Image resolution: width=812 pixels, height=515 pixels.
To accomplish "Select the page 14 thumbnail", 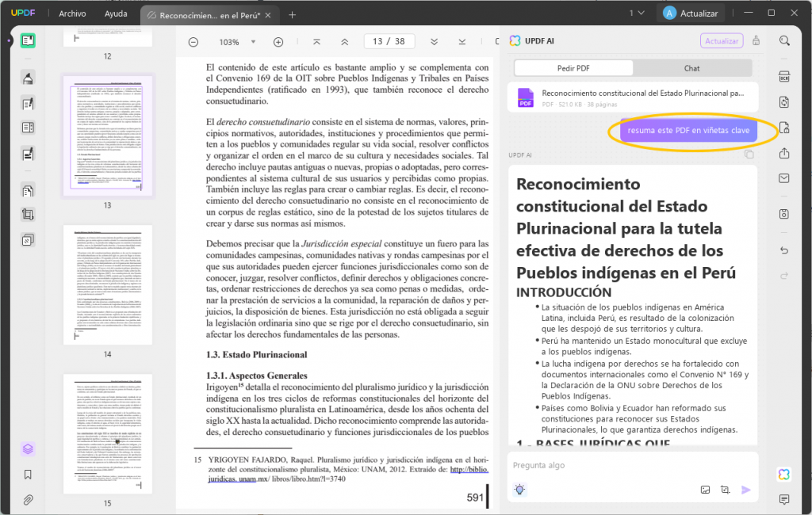I will [108, 284].
